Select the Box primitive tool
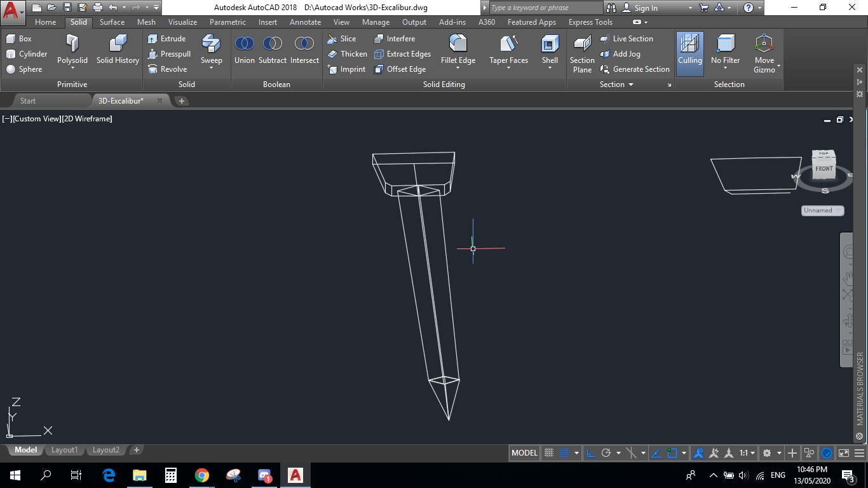868x488 pixels. tap(19, 39)
